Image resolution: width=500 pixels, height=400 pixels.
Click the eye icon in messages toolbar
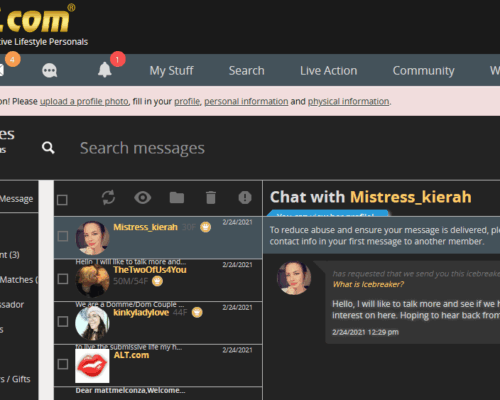(x=143, y=198)
